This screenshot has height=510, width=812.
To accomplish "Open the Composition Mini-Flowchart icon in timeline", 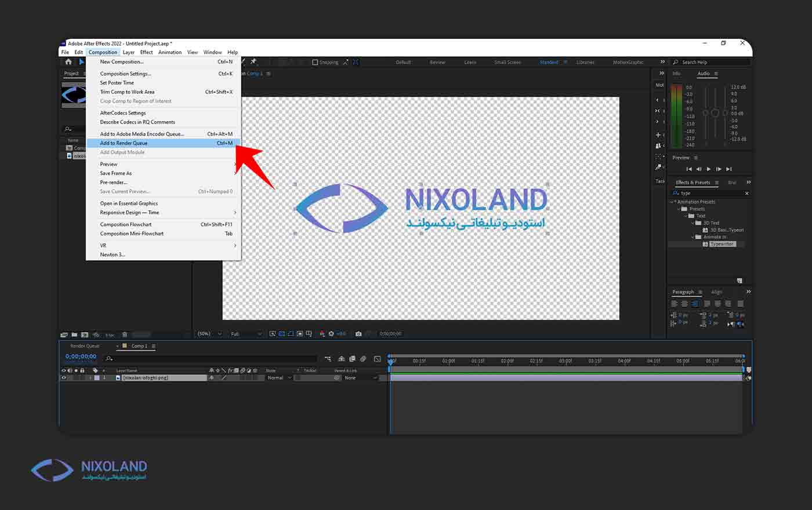I will tap(328, 359).
